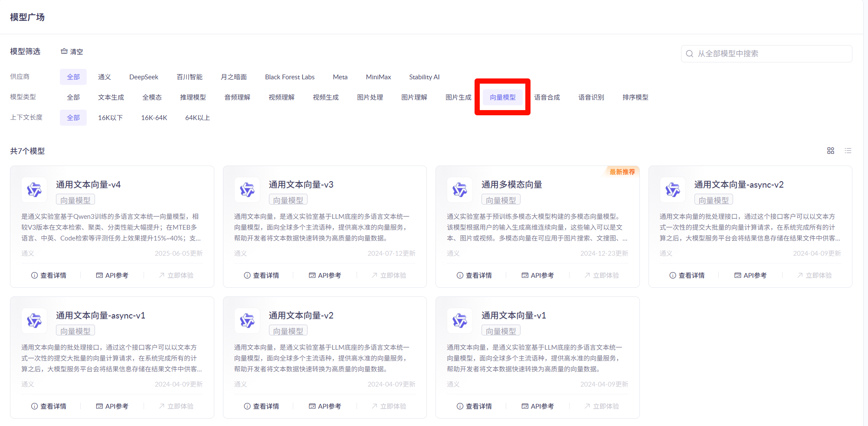
Task: Select model type 向量模型
Action: coord(503,98)
